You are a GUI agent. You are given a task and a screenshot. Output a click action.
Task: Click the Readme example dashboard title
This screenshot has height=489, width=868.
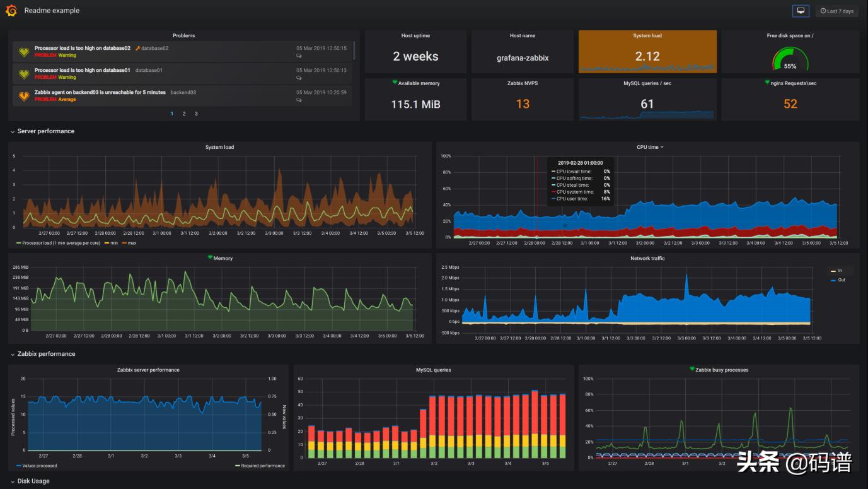point(52,11)
